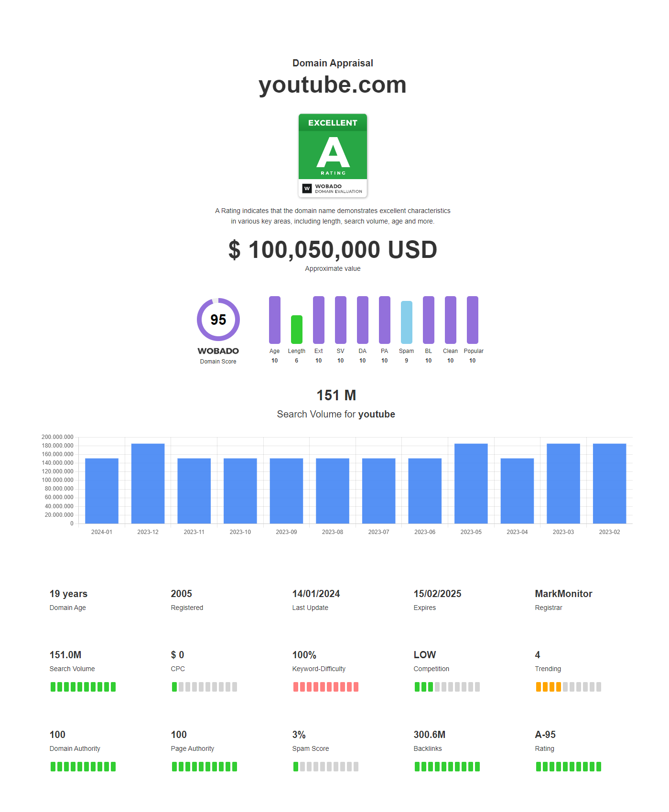The width and height of the screenshot is (669, 812).
Task: Click the Rating meter below A-95
Action: [569, 767]
